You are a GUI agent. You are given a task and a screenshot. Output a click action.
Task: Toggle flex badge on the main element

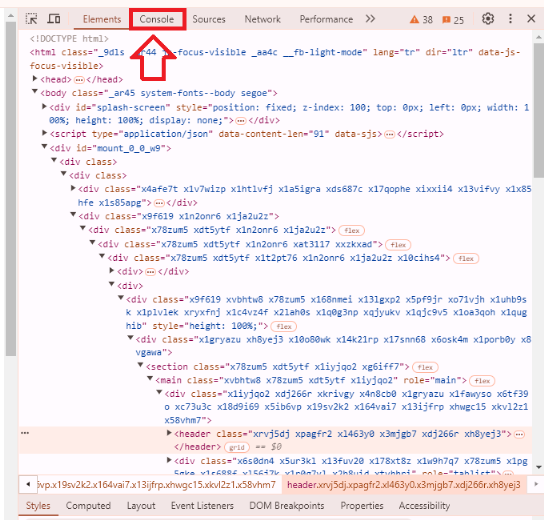click(482, 381)
